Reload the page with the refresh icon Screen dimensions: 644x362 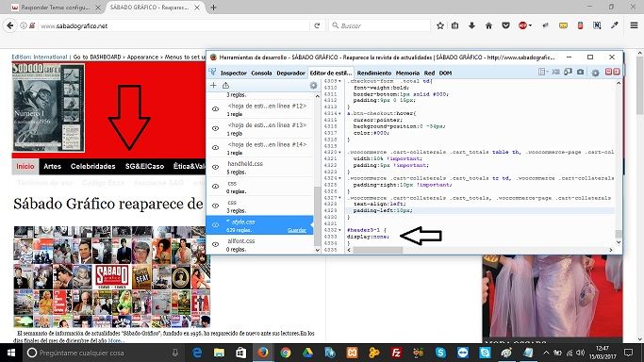317,25
